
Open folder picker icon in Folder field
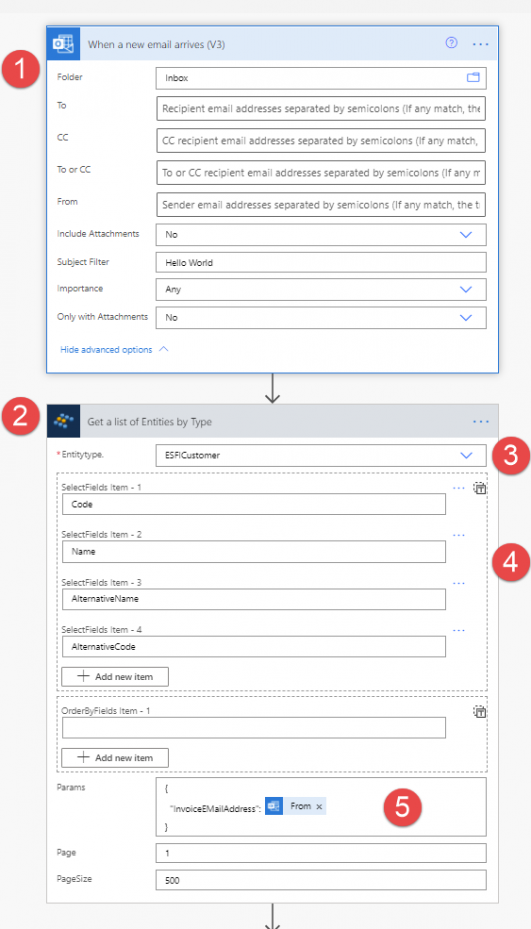point(473,78)
